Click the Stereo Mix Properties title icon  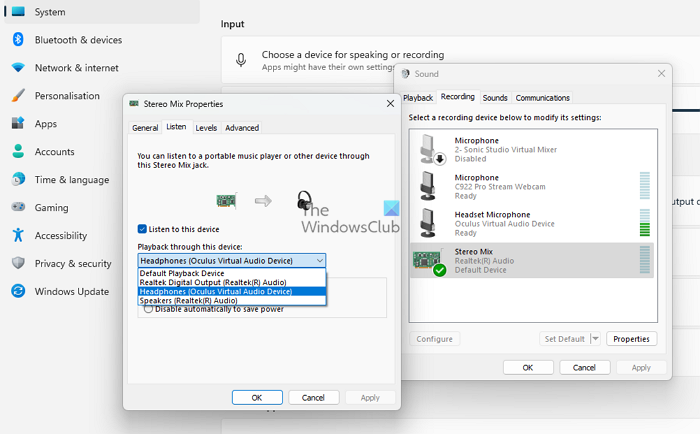click(x=134, y=104)
